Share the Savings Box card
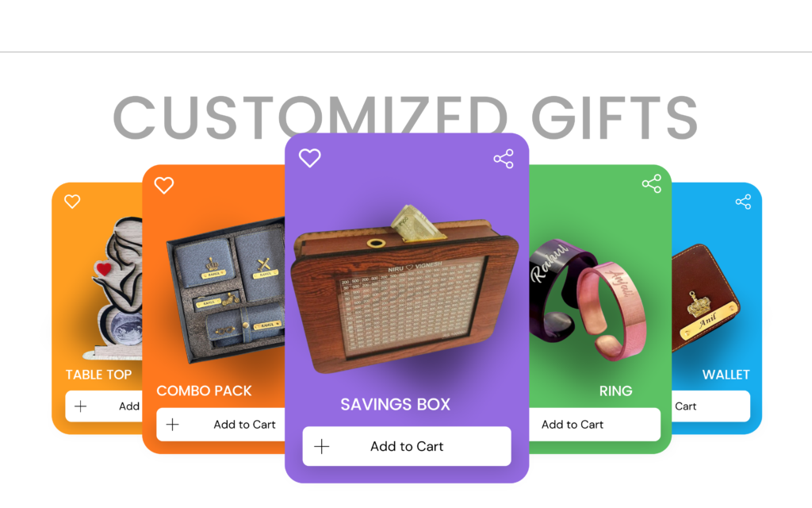This screenshot has width=812, height=508. (x=504, y=159)
